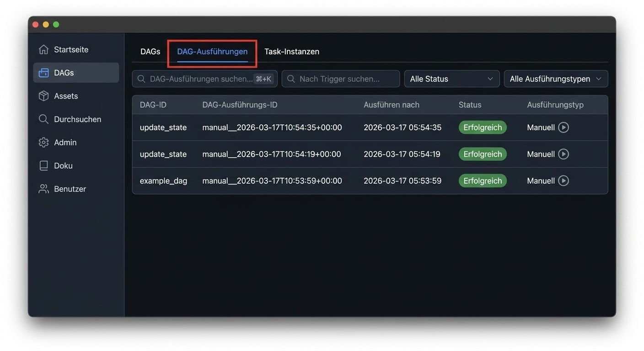The image size is (644, 351).
Task: Sort by the Status column header
Action: pos(470,105)
